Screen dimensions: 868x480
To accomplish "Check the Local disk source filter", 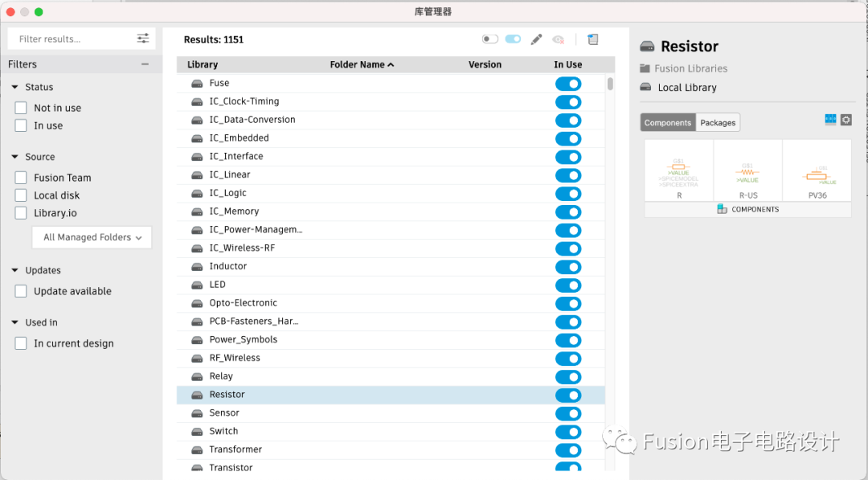I will coord(21,195).
